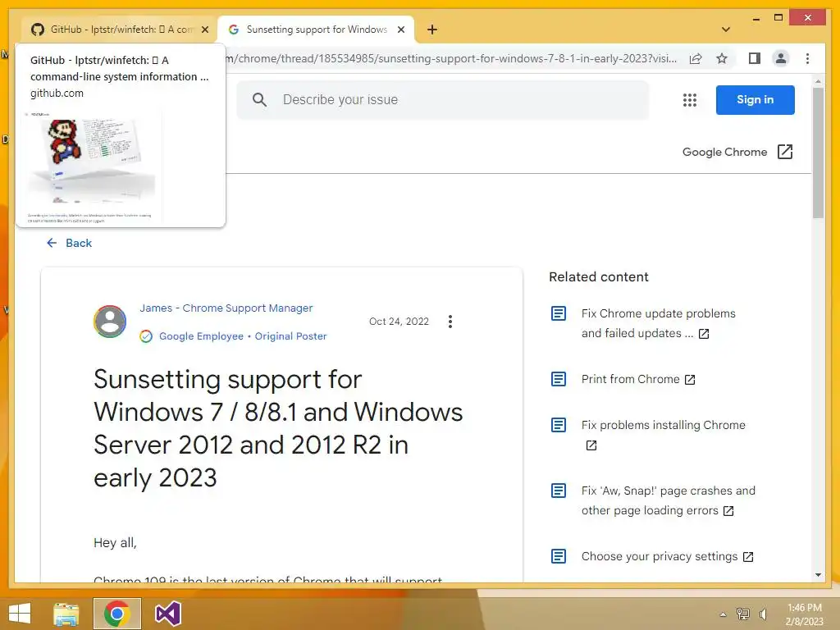Switch to the GitHub winfetch tab

[x=120, y=30]
